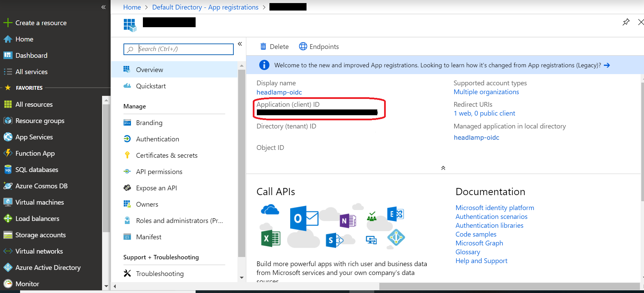This screenshot has width=644, height=293.
Task: Click the Resource groups cube icon
Action: pos(8,121)
